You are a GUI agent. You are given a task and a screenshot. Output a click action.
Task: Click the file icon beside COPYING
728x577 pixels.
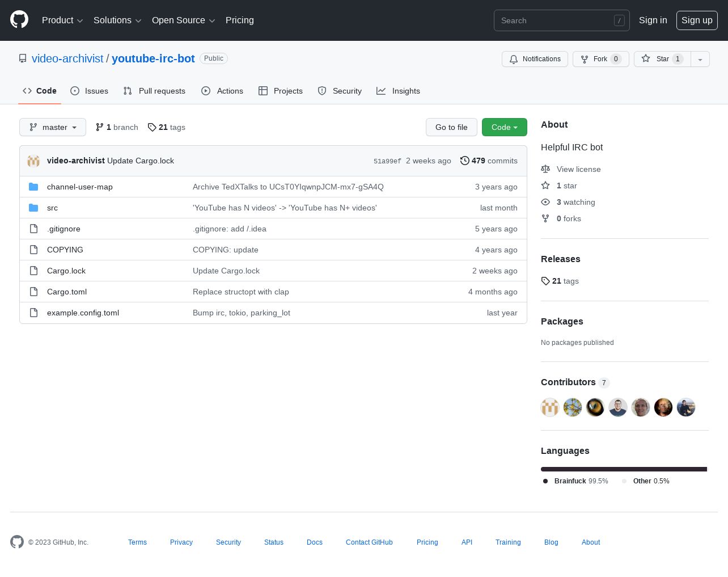coord(33,250)
